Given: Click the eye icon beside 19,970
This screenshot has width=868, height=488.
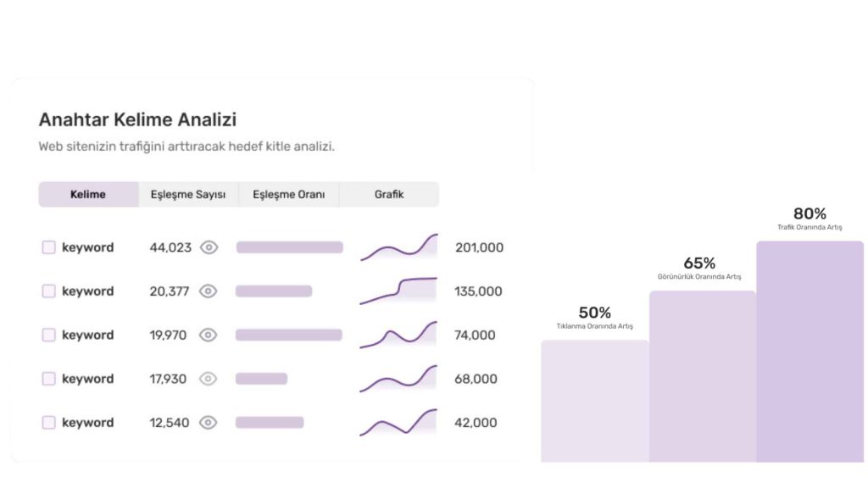Looking at the screenshot, I should point(208,335).
